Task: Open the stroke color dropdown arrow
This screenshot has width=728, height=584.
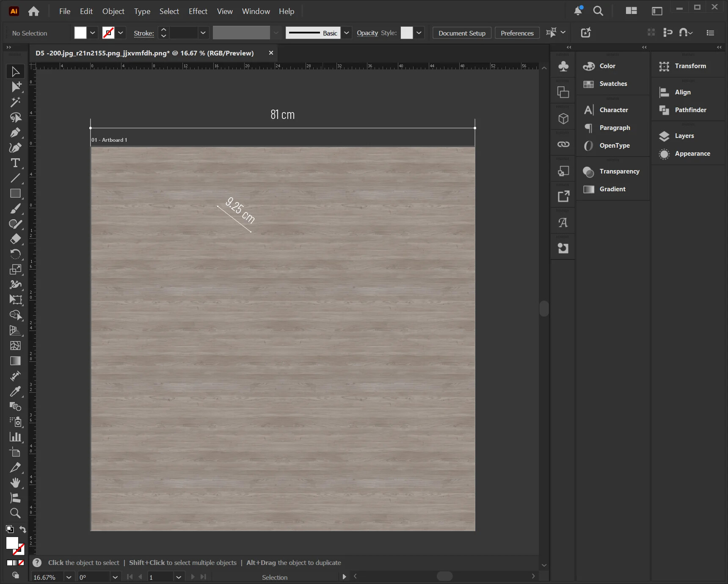Action: click(121, 33)
